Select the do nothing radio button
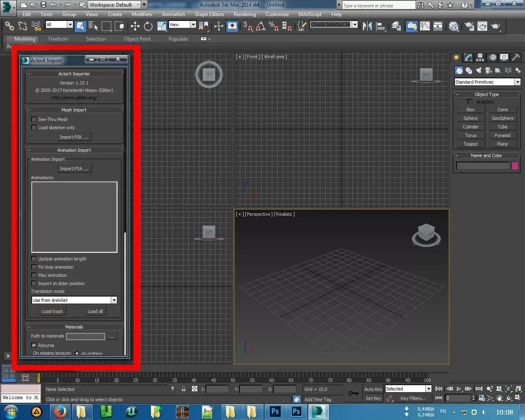This screenshot has width=525, height=420. (77, 353)
